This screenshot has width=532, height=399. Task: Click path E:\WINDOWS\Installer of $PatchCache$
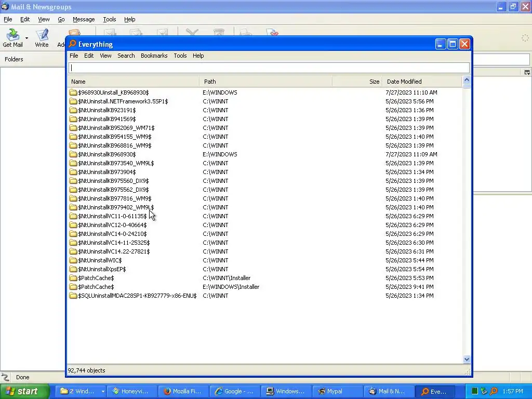coord(231,287)
